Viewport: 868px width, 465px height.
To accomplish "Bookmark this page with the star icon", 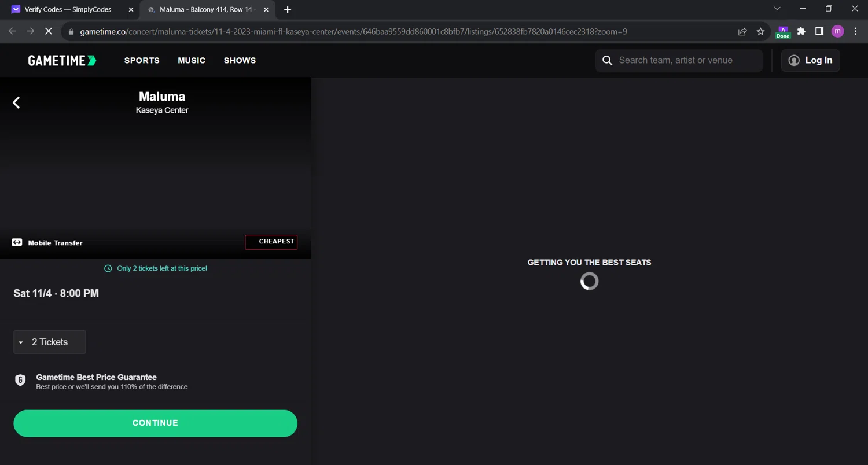I will (x=760, y=31).
